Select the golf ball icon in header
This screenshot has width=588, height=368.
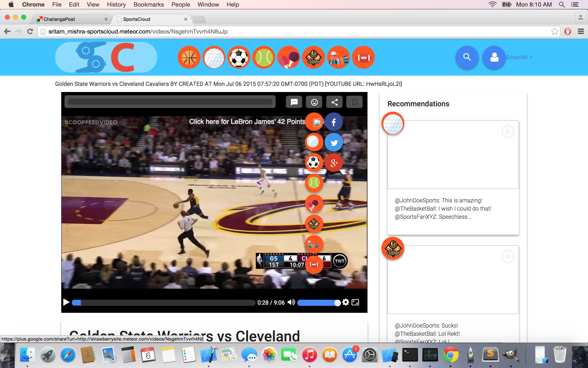[214, 57]
